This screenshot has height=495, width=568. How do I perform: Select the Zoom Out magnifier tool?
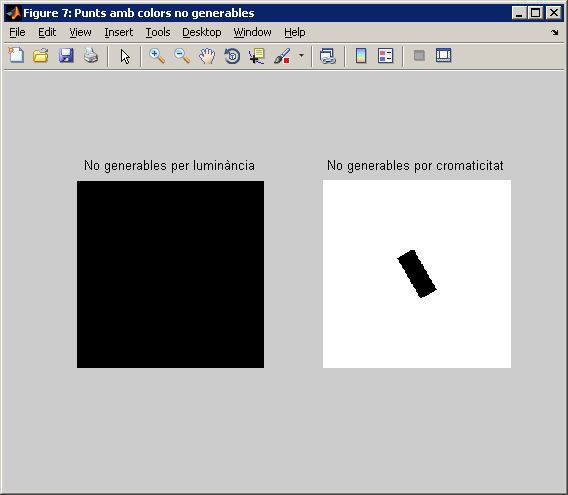point(182,56)
